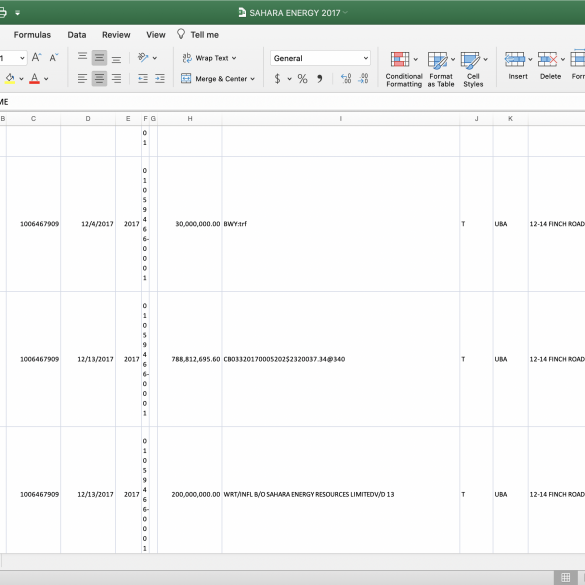585x585 pixels.
Task: Open the Merge & Center dropdown arrow
Action: (x=253, y=79)
